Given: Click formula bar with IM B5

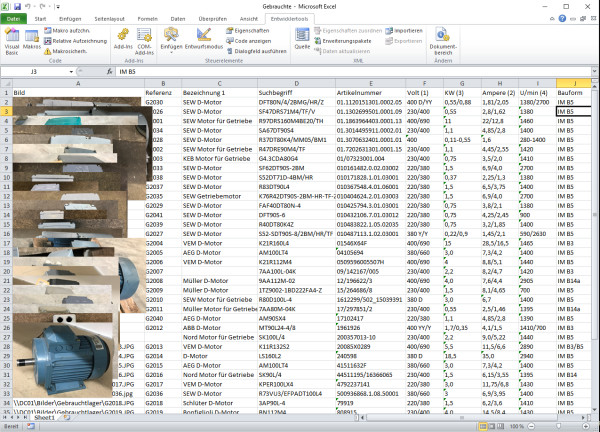Looking at the screenshot, I should [x=353, y=72].
